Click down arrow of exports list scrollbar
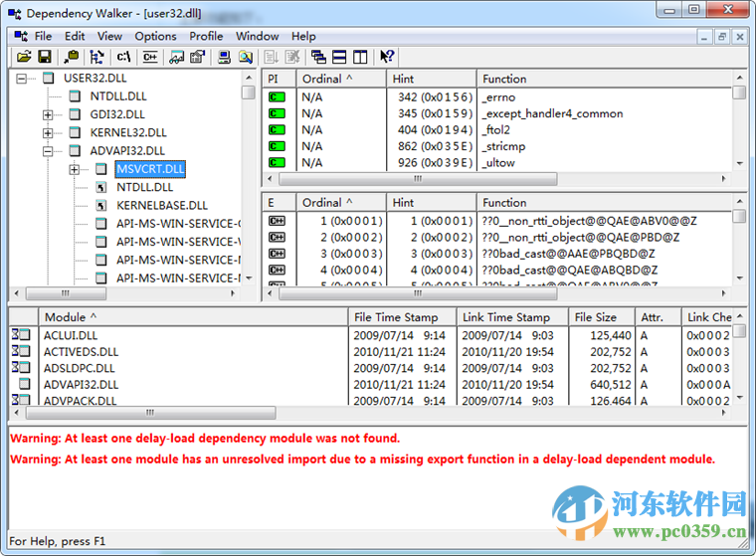756x556 pixels. [740, 278]
